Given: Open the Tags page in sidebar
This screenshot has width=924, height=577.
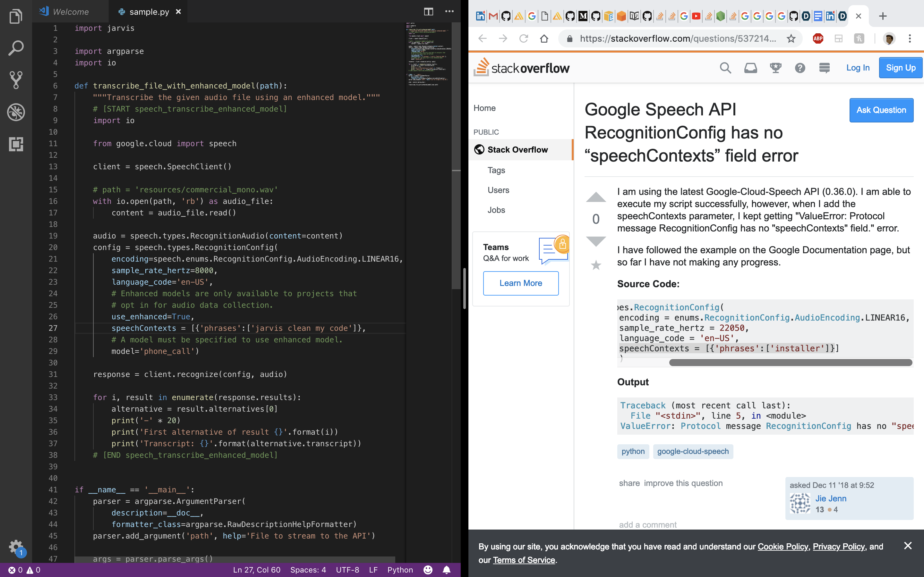Looking at the screenshot, I should [496, 170].
